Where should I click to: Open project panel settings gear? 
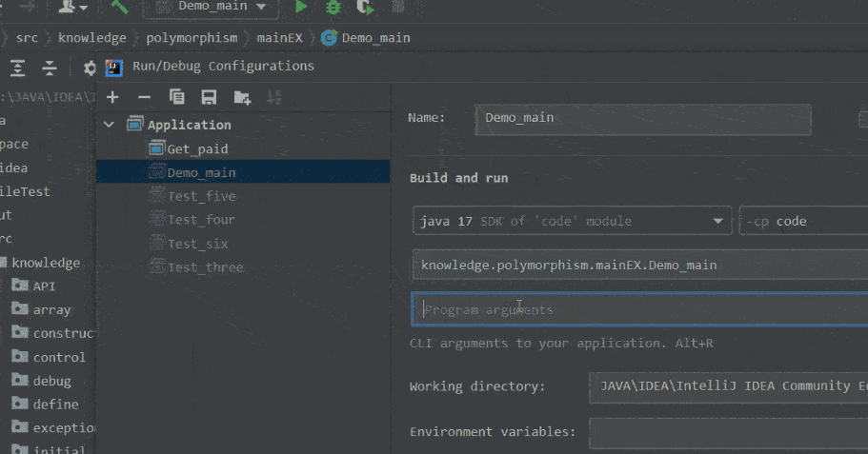pos(91,68)
